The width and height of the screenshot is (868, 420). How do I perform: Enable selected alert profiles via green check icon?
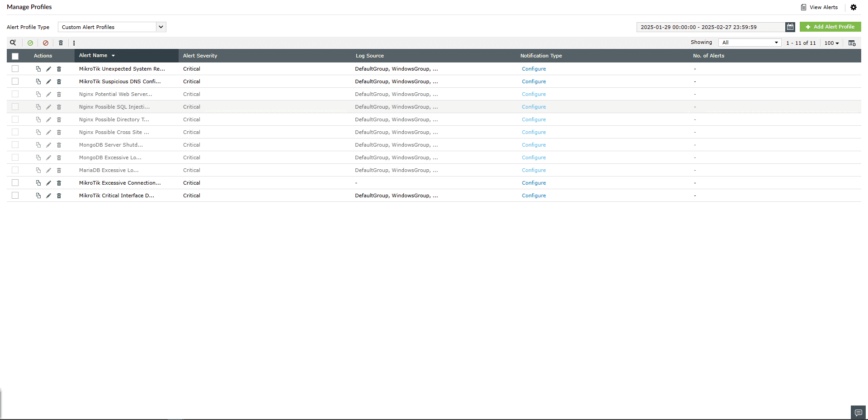[x=30, y=43]
